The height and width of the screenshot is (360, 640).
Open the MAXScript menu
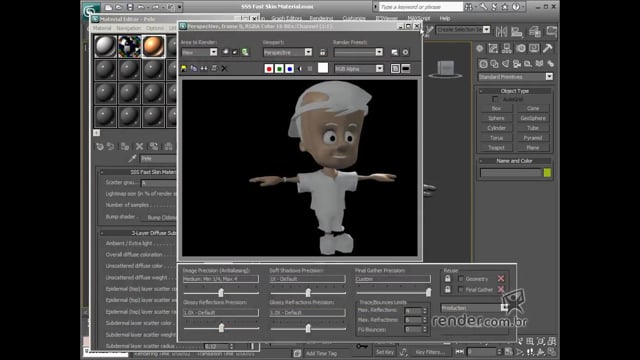pos(419,18)
